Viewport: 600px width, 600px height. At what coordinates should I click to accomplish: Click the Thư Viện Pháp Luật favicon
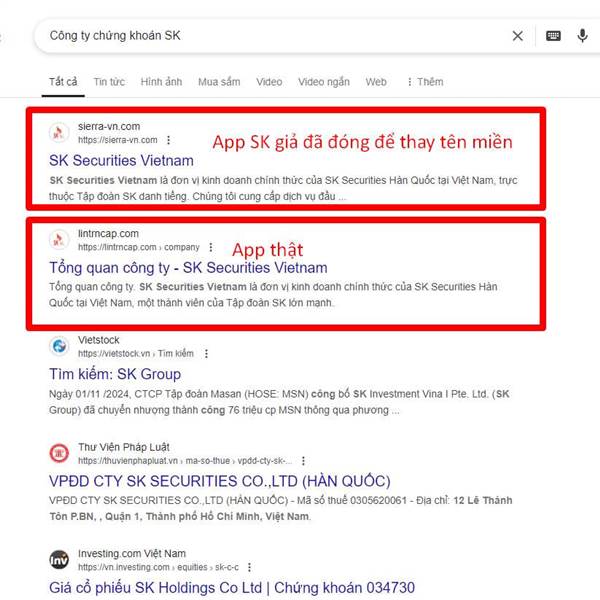59,453
